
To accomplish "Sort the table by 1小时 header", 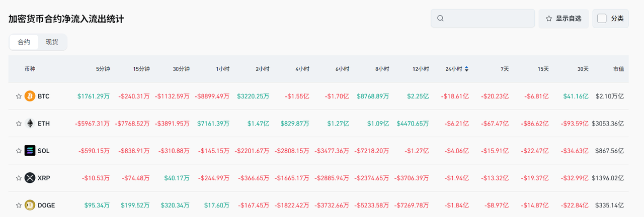I will [223, 69].
